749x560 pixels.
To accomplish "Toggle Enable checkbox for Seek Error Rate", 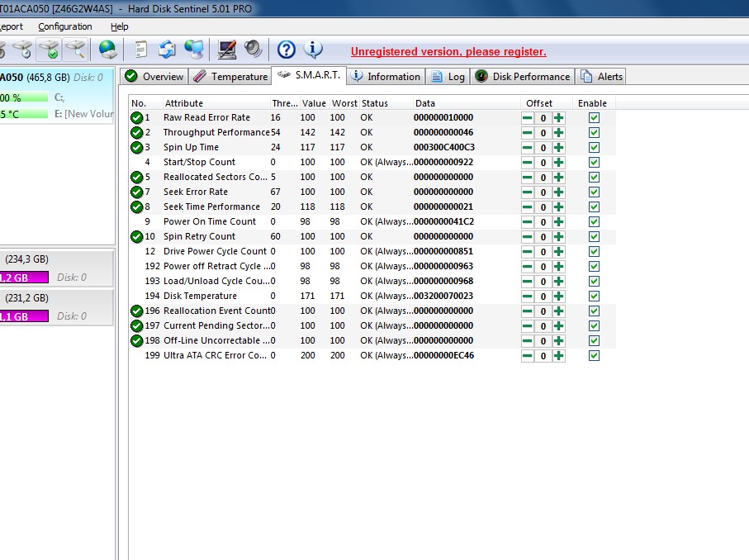I will click(594, 192).
